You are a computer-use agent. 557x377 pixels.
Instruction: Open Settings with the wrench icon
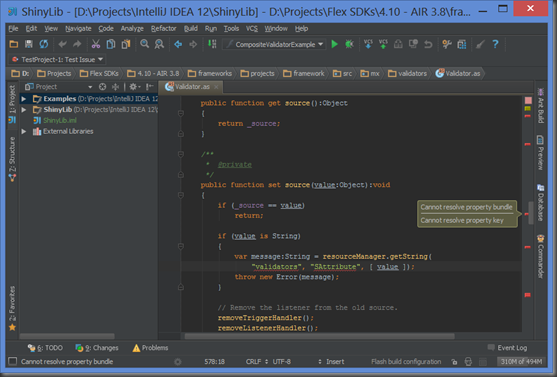point(447,44)
